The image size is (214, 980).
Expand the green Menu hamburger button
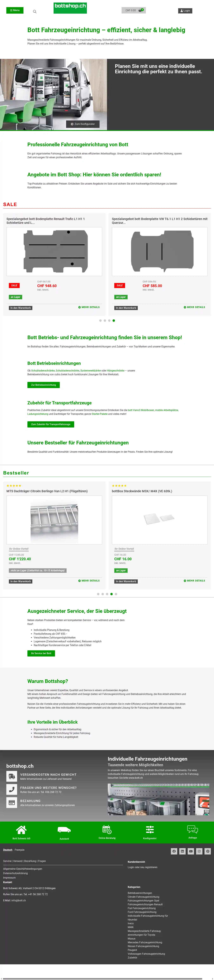[15, 10]
